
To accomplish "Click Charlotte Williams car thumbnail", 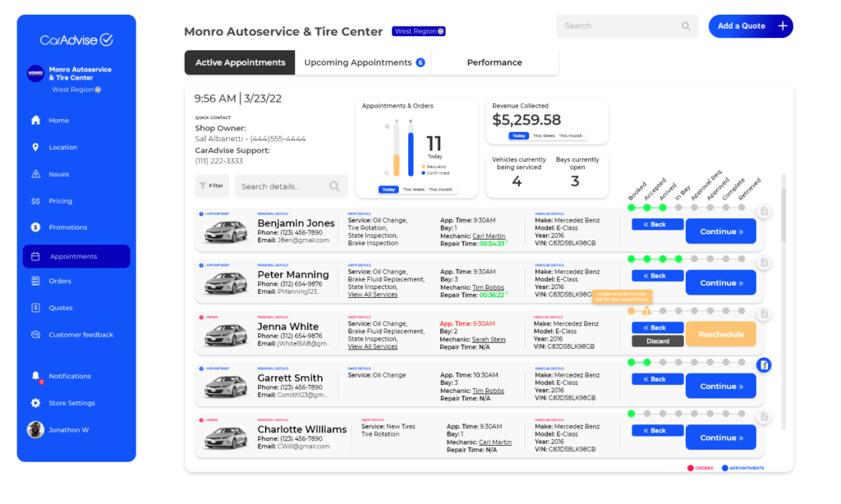I will point(225,438).
